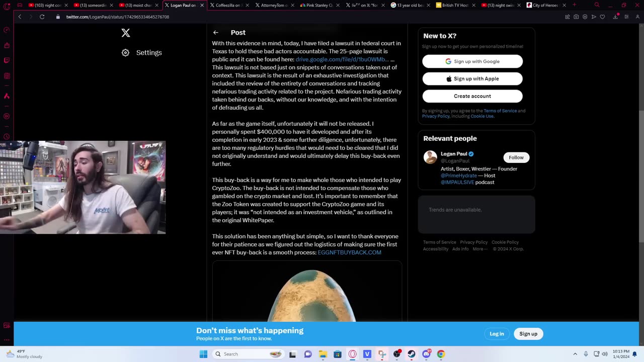Click Logan Paul profile avatar
The width and height of the screenshot is (644, 362).
[x=430, y=157]
